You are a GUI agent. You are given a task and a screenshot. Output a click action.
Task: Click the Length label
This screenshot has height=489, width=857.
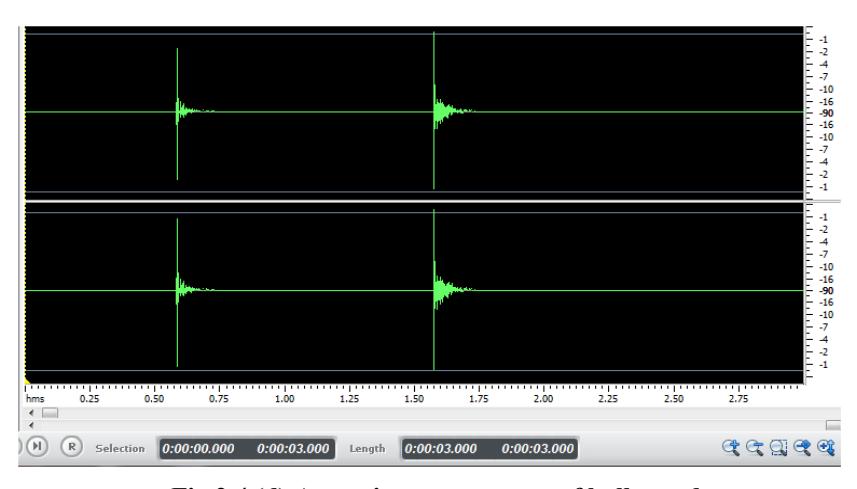(x=367, y=449)
